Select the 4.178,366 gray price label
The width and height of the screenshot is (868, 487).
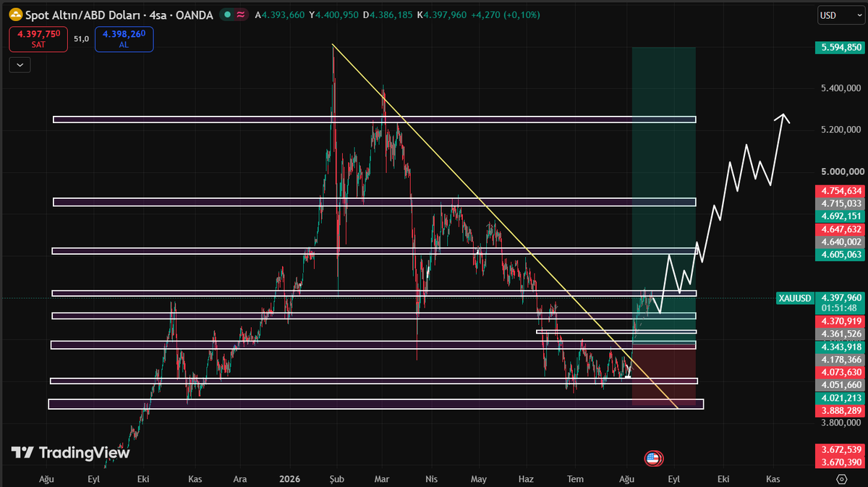[840, 359]
